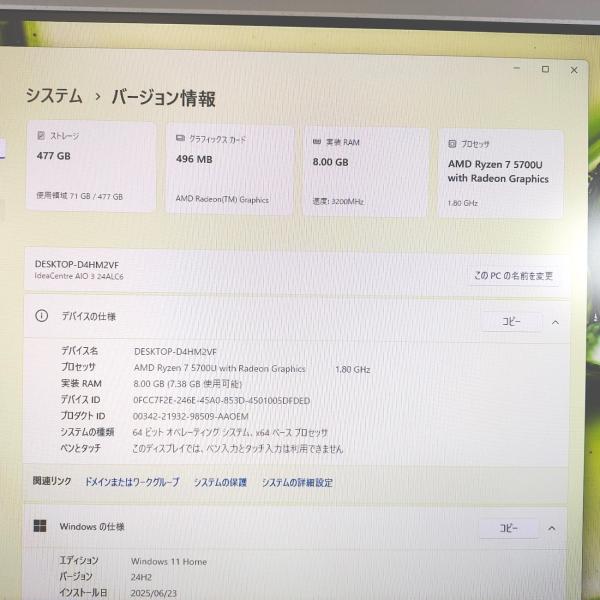Click the info icon beside デバイスの仕様

pyautogui.click(x=41, y=316)
